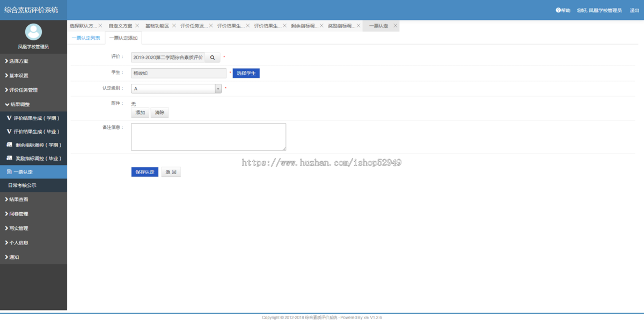The image size is (644, 325).
Task: Switch to the 评价任务发... tab
Action: pyautogui.click(x=194, y=26)
